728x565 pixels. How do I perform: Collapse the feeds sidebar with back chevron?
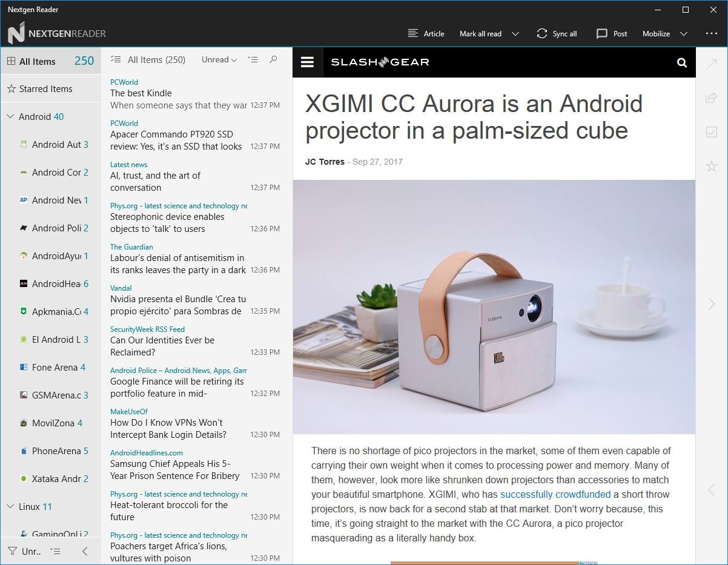(x=85, y=551)
